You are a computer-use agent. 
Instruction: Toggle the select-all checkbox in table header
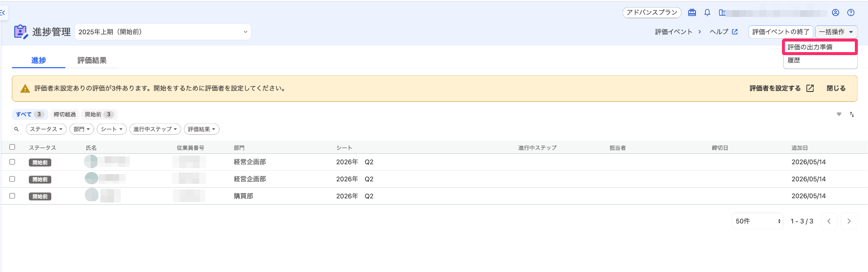tap(12, 147)
